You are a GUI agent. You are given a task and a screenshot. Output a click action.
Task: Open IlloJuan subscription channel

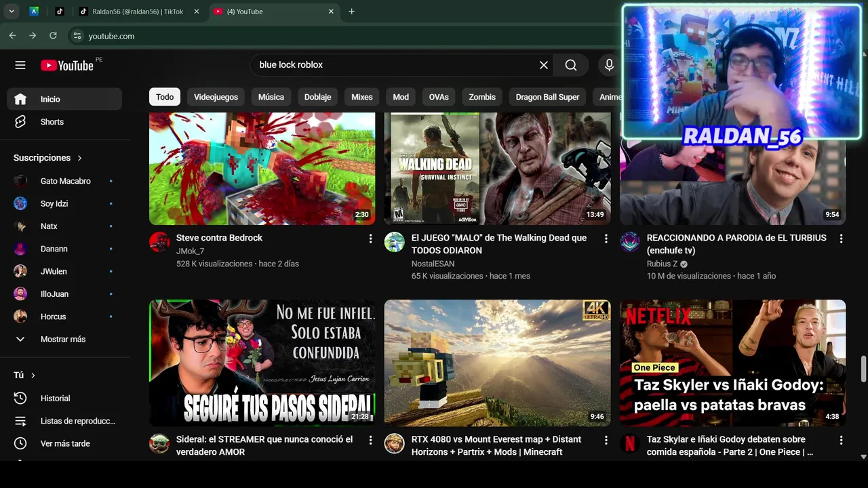click(x=65, y=294)
